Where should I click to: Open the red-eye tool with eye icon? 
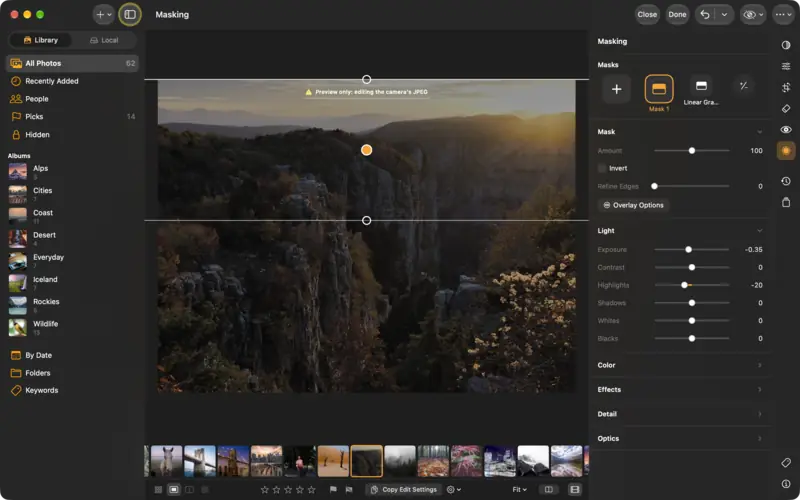click(x=786, y=130)
